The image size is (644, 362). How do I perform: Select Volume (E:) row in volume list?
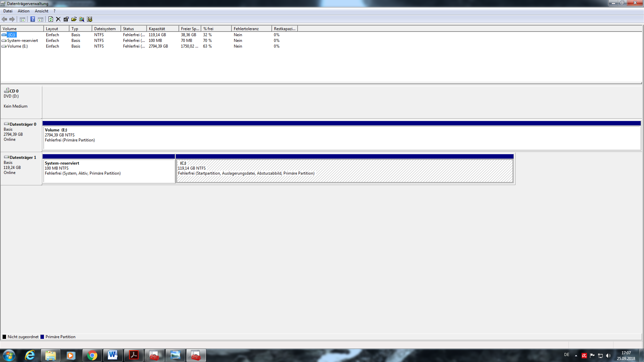(17, 46)
